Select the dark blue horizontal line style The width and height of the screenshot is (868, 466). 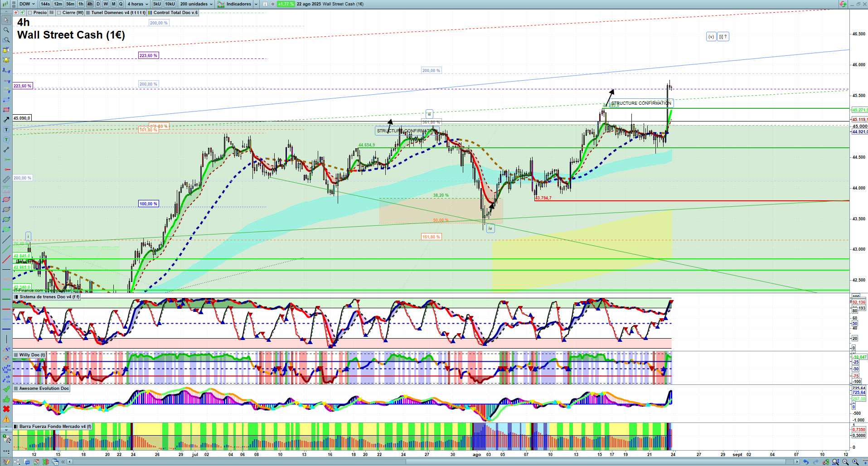[6, 329]
